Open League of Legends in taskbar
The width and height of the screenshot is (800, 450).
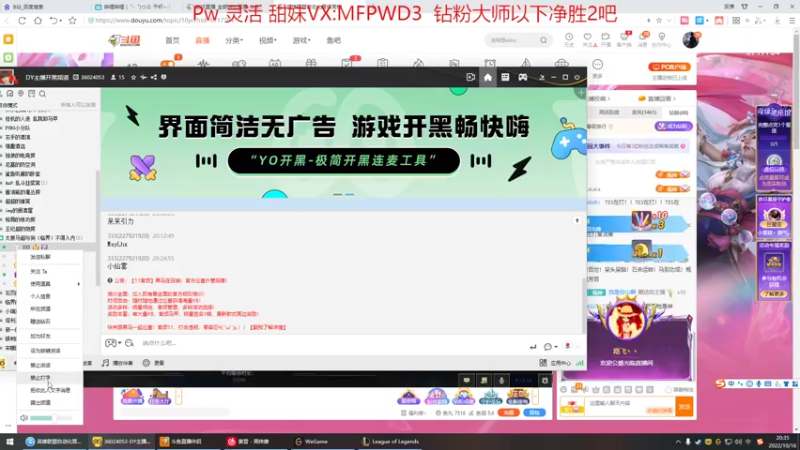390,441
